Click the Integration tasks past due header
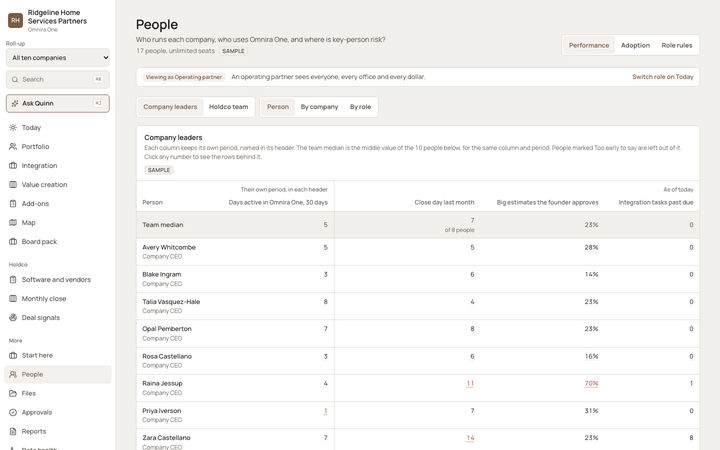This screenshot has width=720, height=450. (x=656, y=202)
